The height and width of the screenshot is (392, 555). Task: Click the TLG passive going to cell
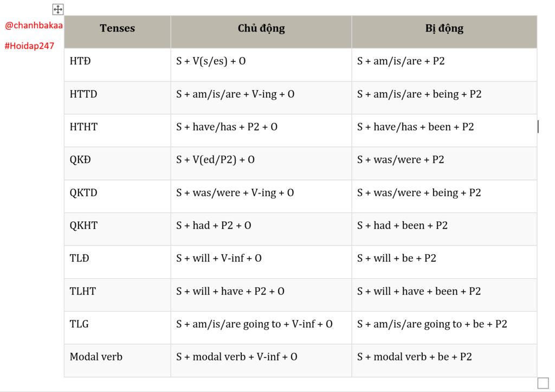coord(444,327)
